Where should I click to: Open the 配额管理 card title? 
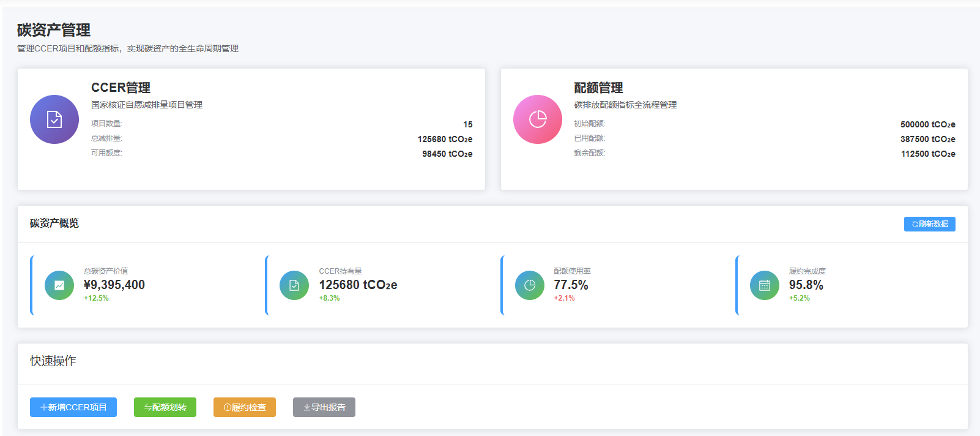coord(598,88)
